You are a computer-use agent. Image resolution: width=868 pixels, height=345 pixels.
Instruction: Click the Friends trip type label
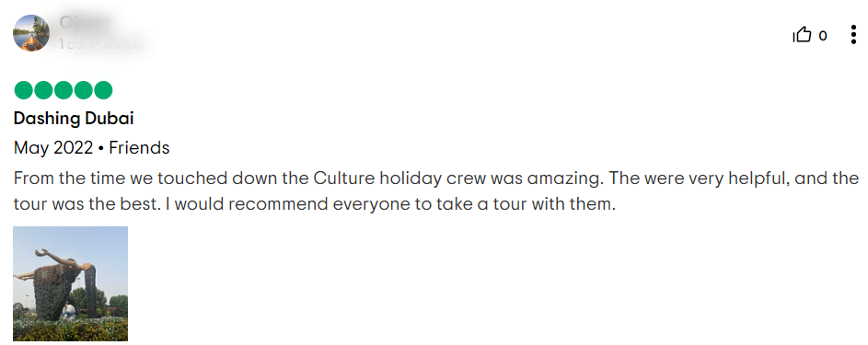click(139, 147)
